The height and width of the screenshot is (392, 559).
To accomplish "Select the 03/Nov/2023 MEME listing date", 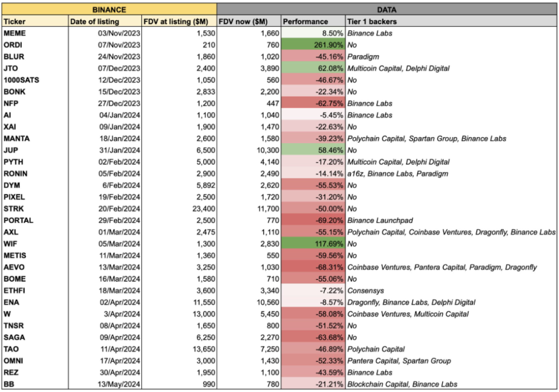I will click(x=103, y=33).
